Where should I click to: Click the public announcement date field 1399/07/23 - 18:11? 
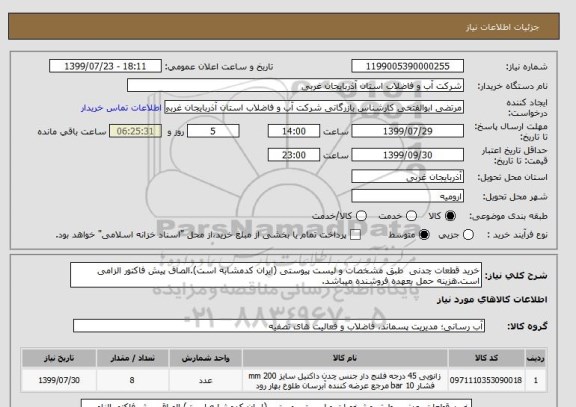pos(105,66)
